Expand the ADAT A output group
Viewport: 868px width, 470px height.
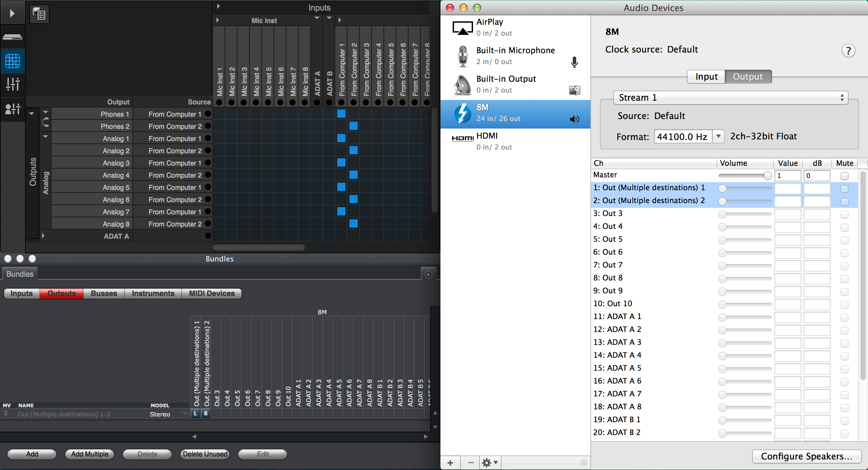tap(43, 236)
